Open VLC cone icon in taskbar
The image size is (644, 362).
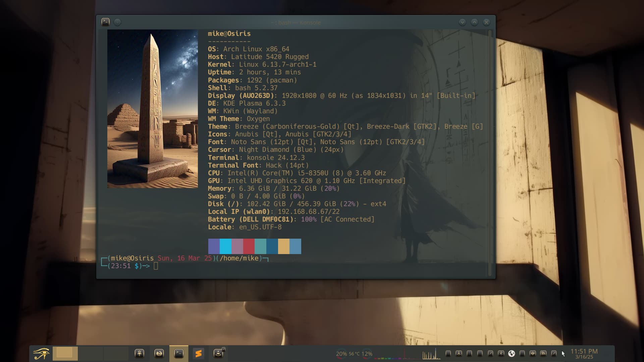218,353
